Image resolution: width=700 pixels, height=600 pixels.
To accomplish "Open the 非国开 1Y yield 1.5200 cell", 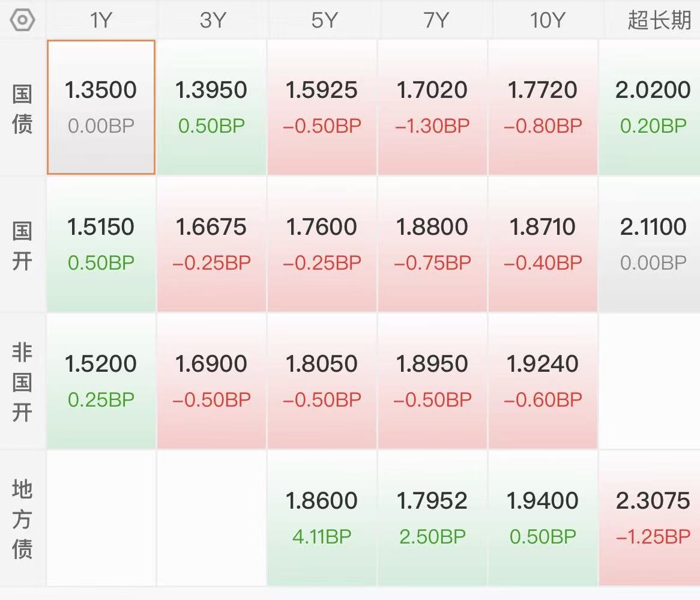I will tap(101, 381).
